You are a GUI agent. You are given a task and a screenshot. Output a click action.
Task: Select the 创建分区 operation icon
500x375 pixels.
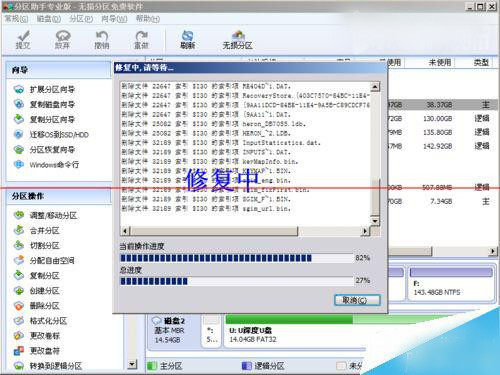(19, 291)
